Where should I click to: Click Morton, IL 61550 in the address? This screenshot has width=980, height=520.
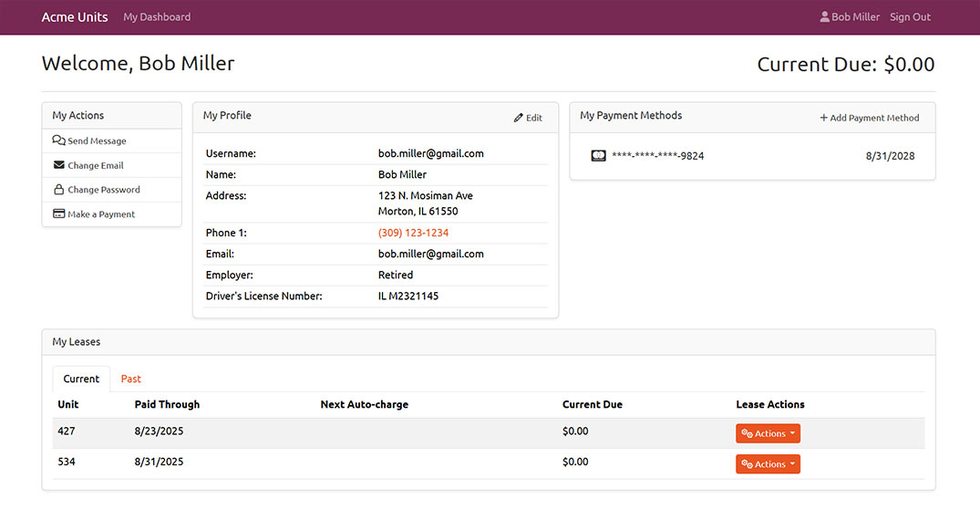(x=418, y=212)
